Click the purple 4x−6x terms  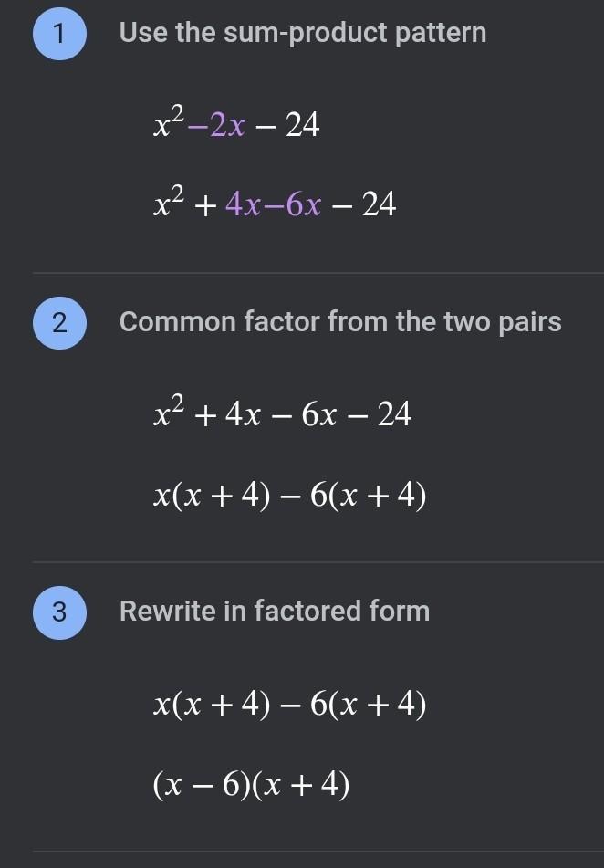point(272,206)
